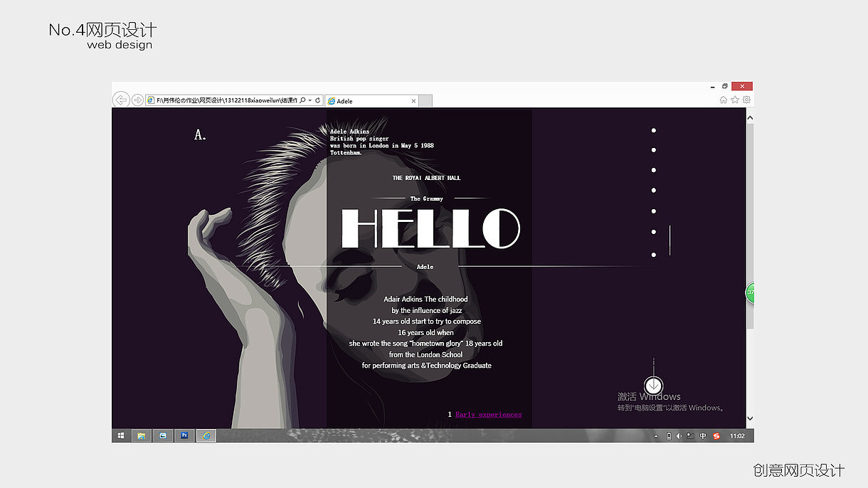Click the HELLO headline text
The height and width of the screenshot is (488, 868).
pos(430,228)
